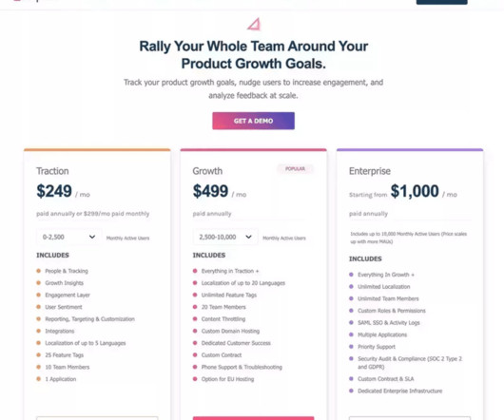Click the chevron in Growth users dropdown
The image size is (504, 420).
[248, 237]
